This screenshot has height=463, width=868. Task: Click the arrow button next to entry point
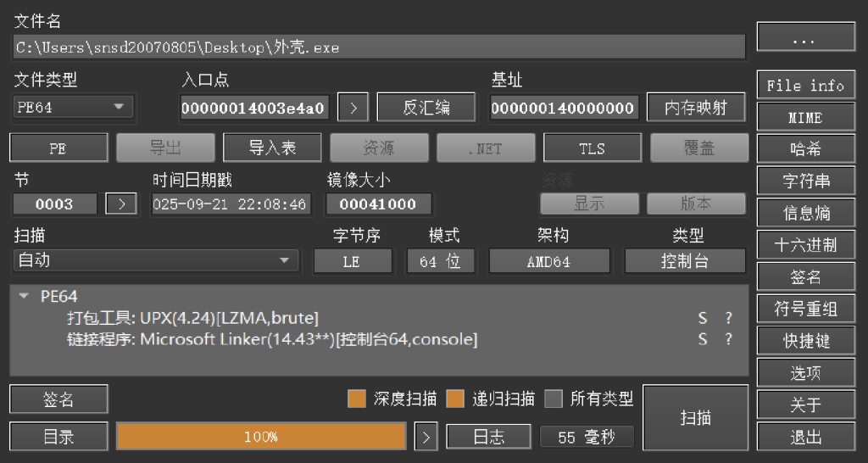tap(353, 108)
